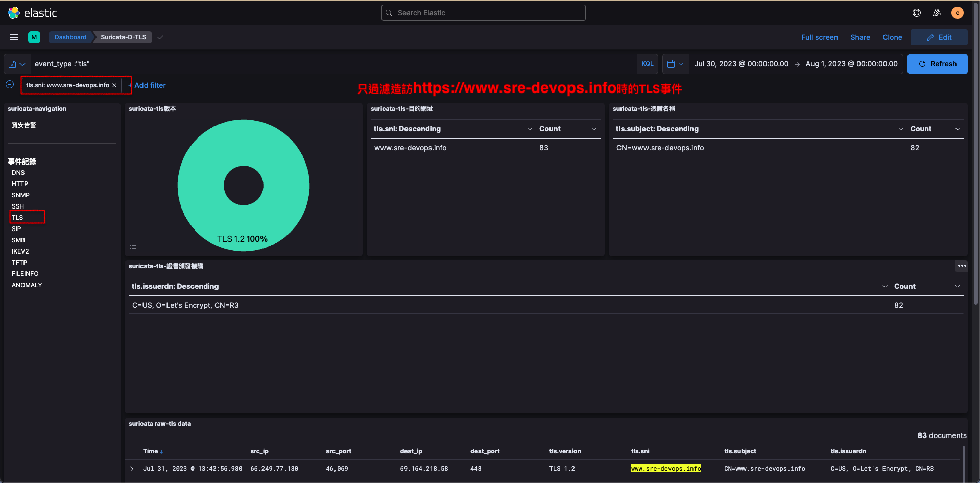Open the SMB navigation link

coord(18,240)
